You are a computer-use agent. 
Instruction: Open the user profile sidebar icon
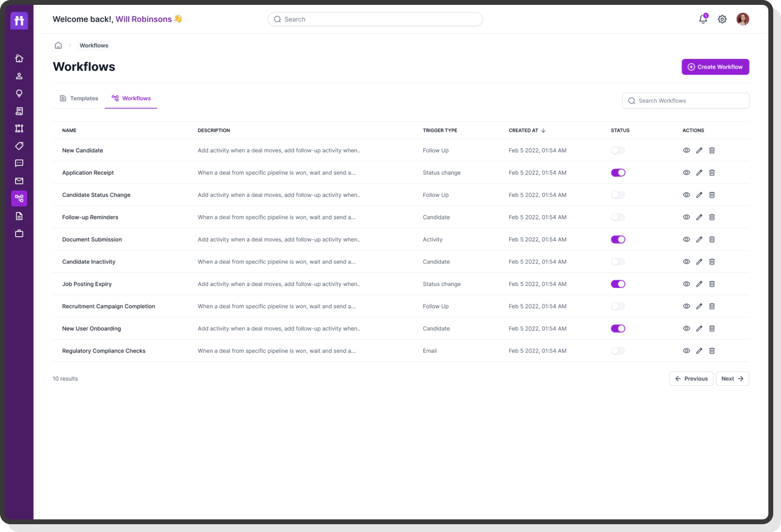click(x=19, y=76)
